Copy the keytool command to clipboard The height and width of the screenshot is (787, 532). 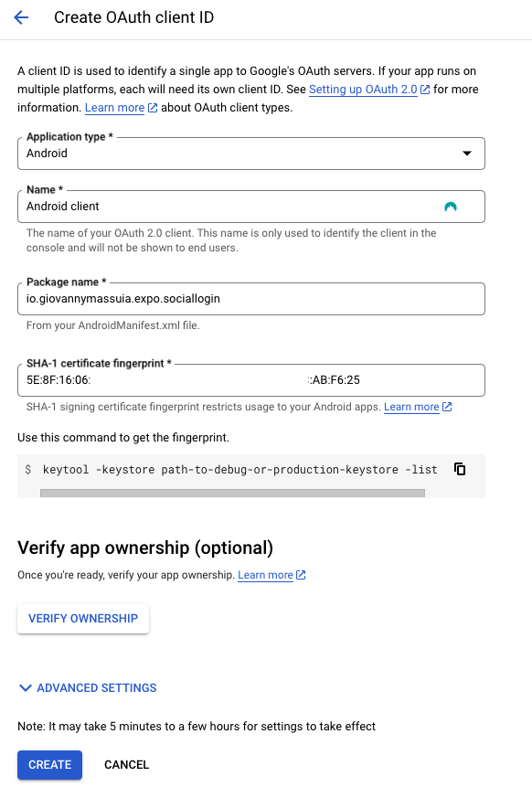[459, 469]
